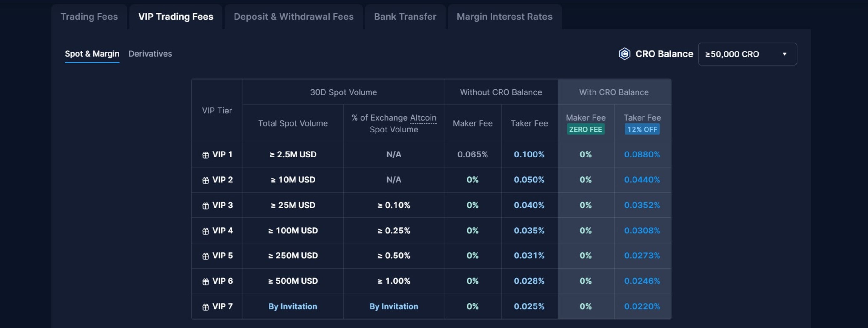Click the gift icon beside VIP 5
The image size is (868, 328).
pos(205,256)
